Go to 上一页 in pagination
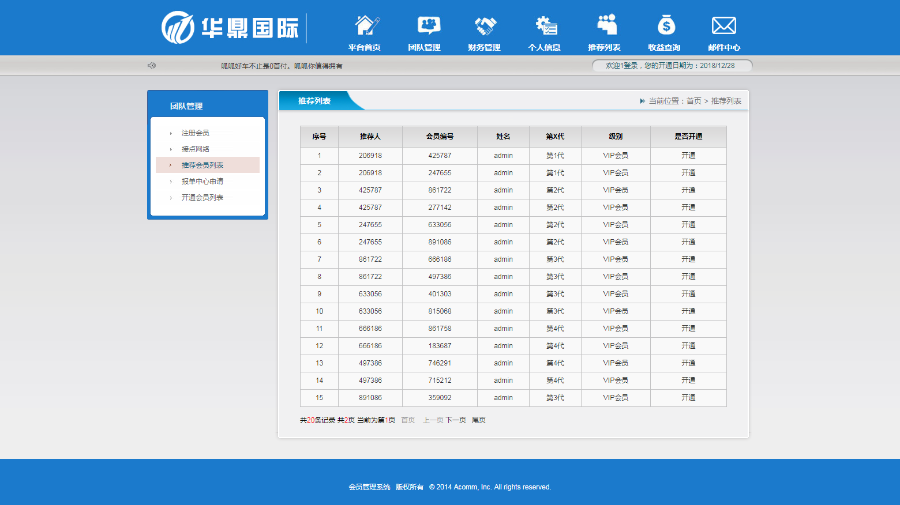This screenshot has width=900, height=505. tap(433, 420)
